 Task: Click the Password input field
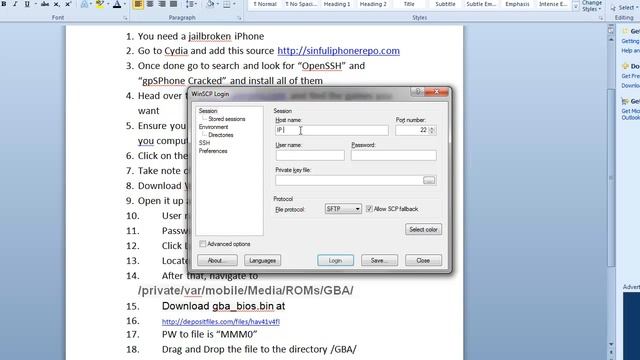point(393,156)
